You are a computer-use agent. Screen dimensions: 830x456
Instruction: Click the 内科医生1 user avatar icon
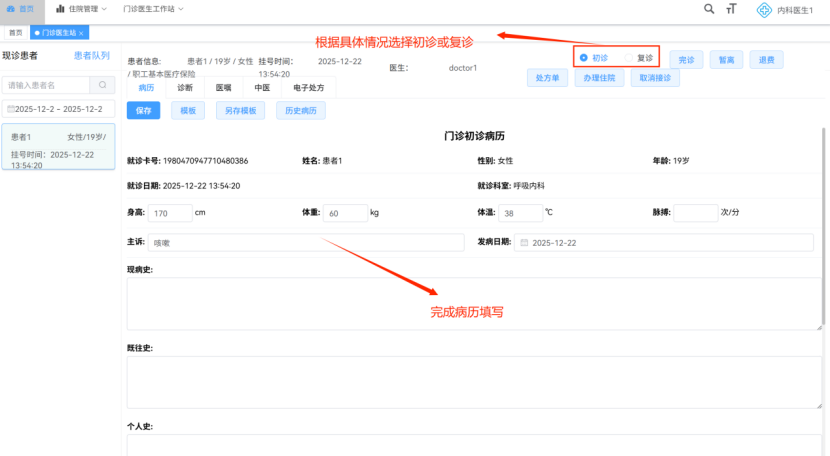(x=765, y=10)
